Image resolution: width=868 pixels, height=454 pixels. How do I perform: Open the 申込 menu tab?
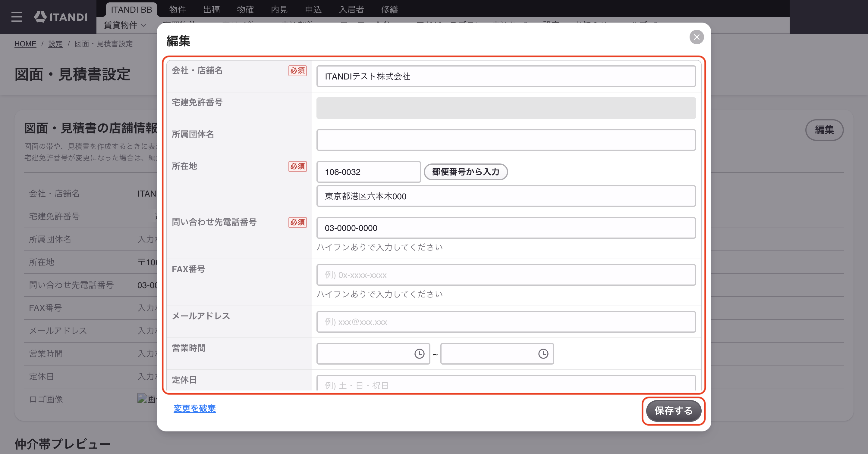(x=313, y=9)
